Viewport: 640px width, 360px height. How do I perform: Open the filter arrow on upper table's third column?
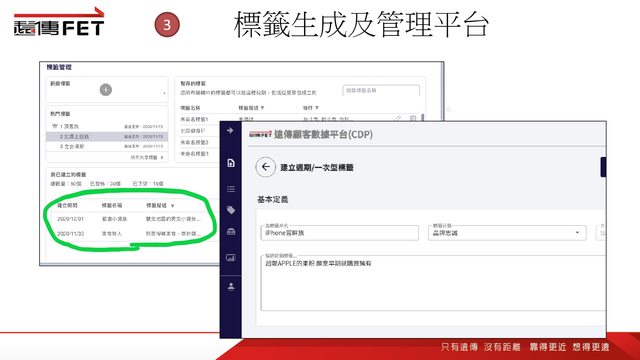pos(317,108)
